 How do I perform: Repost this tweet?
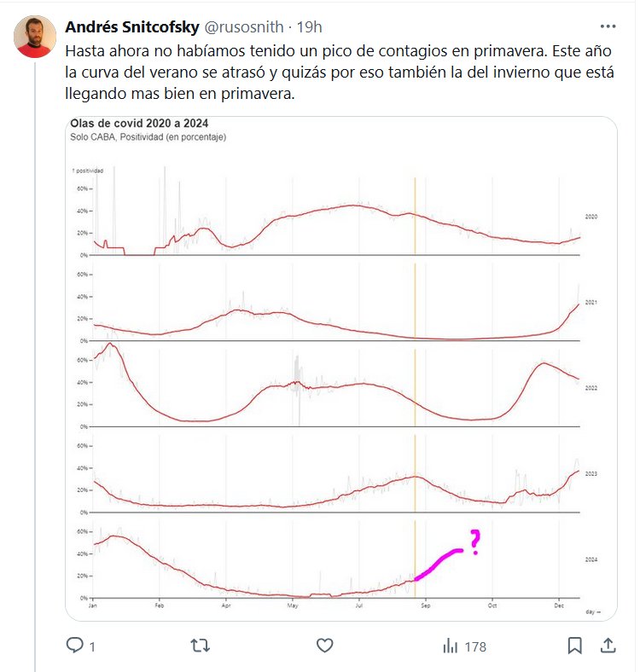tap(200, 646)
